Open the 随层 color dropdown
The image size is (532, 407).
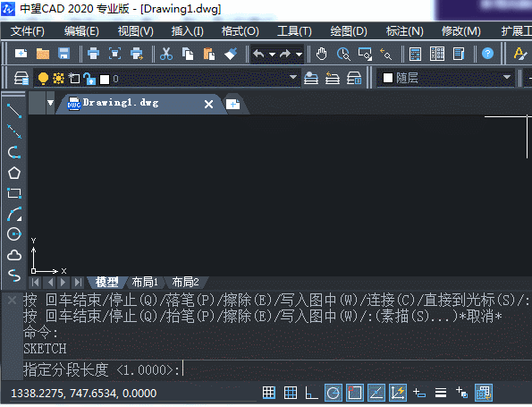point(507,77)
